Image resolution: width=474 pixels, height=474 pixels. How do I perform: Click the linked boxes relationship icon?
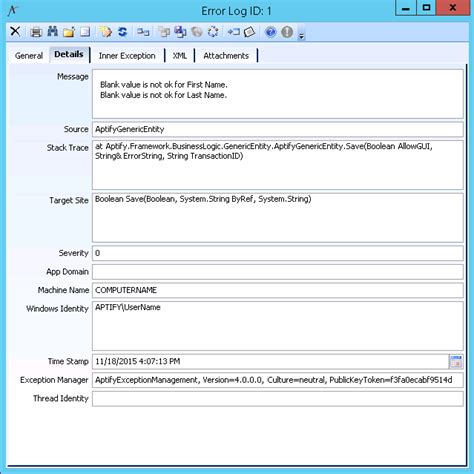143,32
